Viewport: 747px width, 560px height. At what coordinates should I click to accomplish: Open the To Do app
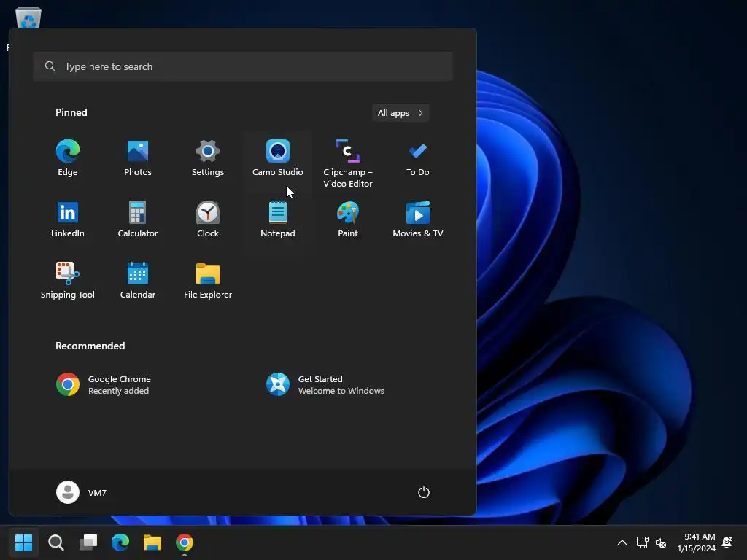coord(418,159)
